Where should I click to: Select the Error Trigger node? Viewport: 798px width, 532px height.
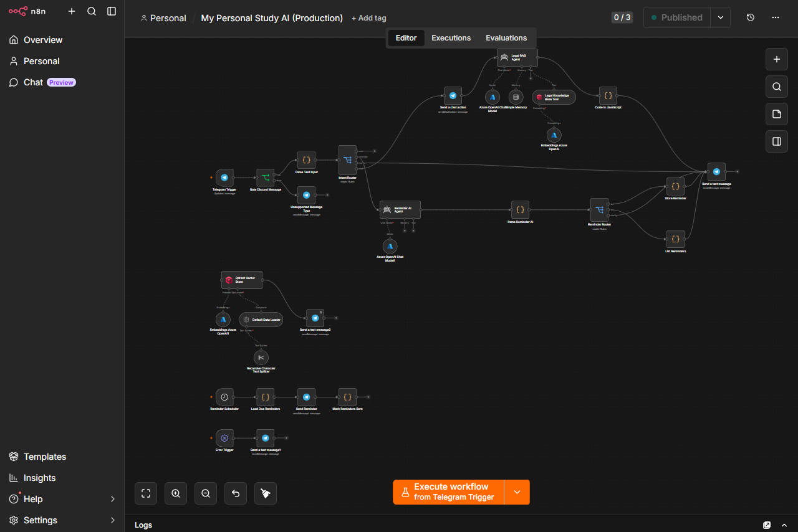coord(224,438)
